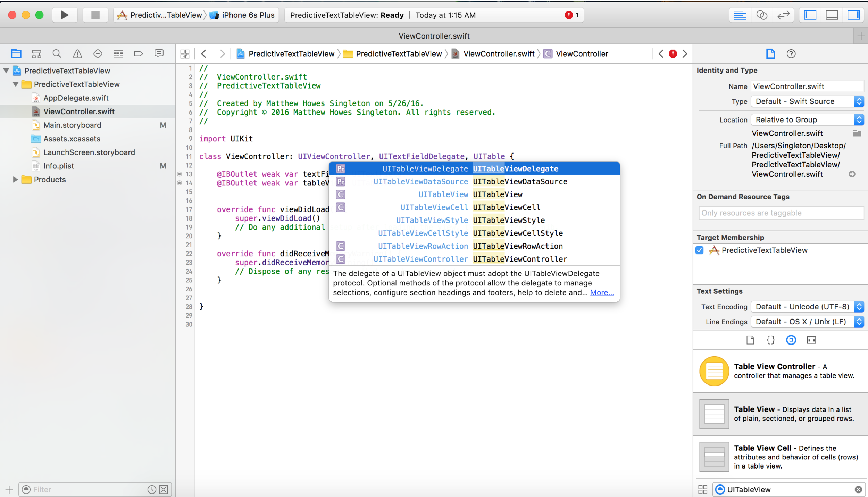Toggle the Utilities panel visibility
This screenshot has height=497, width=868.
[x=853, y=15]
